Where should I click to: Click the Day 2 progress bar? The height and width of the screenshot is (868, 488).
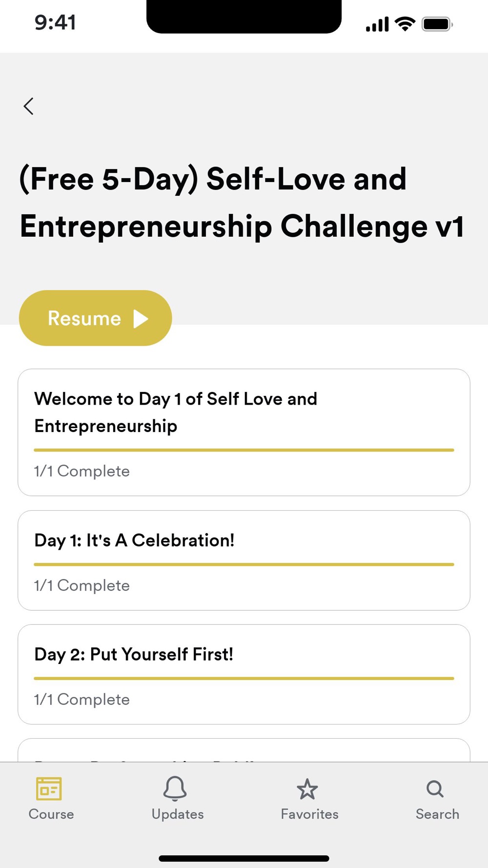pos(244,678)
